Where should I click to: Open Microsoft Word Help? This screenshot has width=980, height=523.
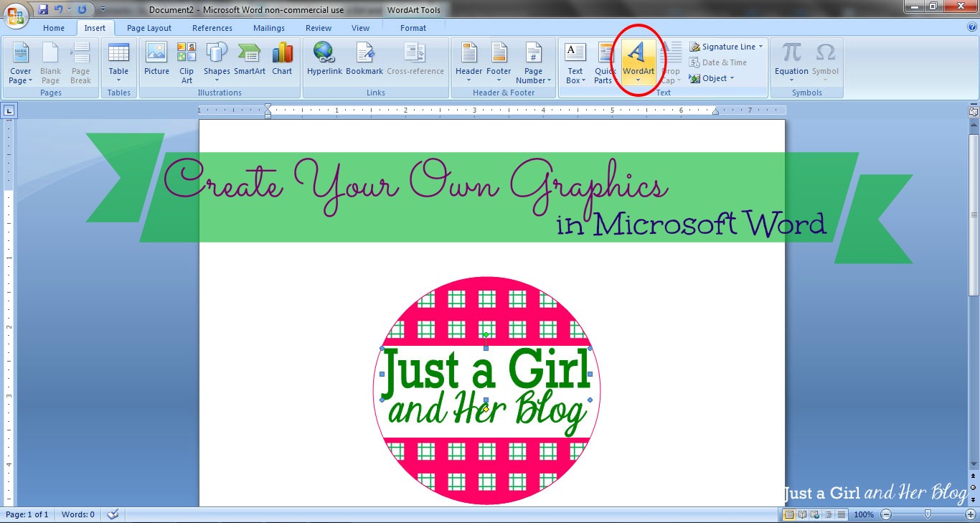click(972, 27)
